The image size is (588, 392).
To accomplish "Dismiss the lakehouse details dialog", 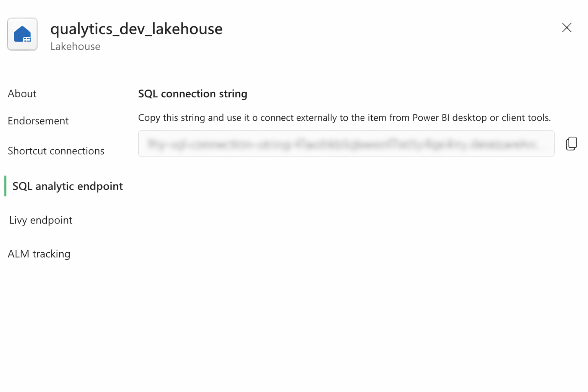I will point(567,28).
